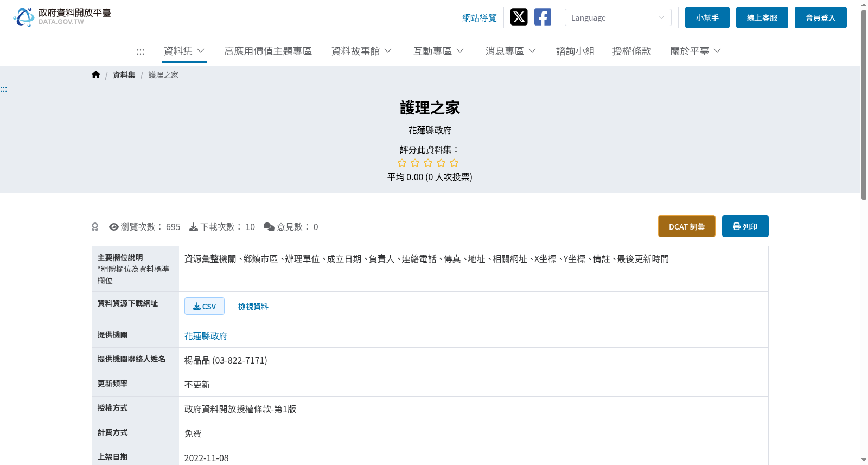
Task: Click the 小幫手 button
Action: [x=707, y=17]
